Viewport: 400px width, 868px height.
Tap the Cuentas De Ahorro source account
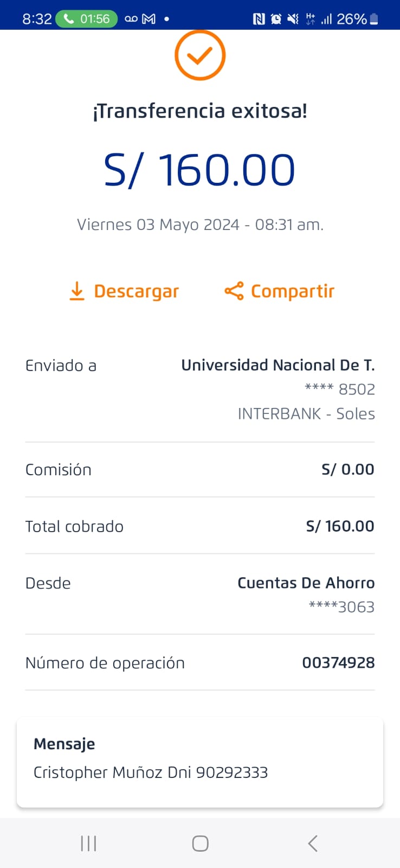[x=306, y=583]
